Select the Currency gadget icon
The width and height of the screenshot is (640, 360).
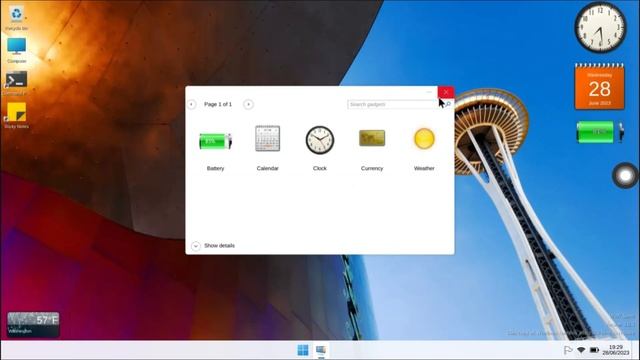pos(372,138)
